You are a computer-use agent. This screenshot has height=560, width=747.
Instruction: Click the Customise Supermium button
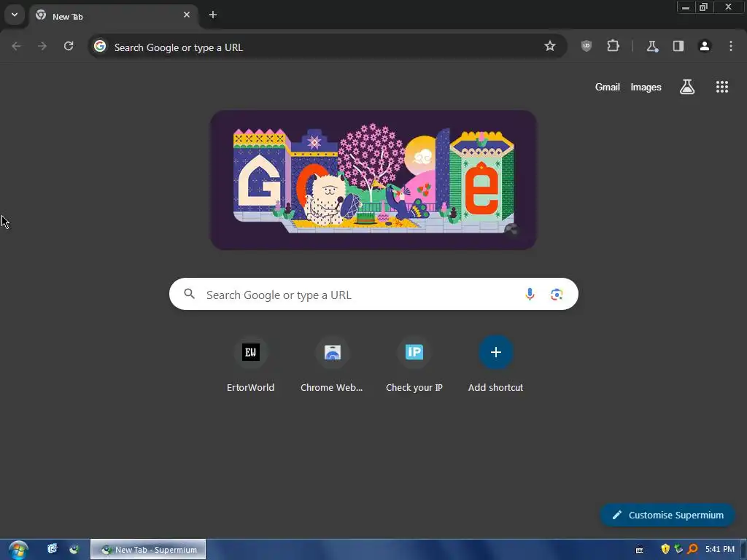pos(667,515)
